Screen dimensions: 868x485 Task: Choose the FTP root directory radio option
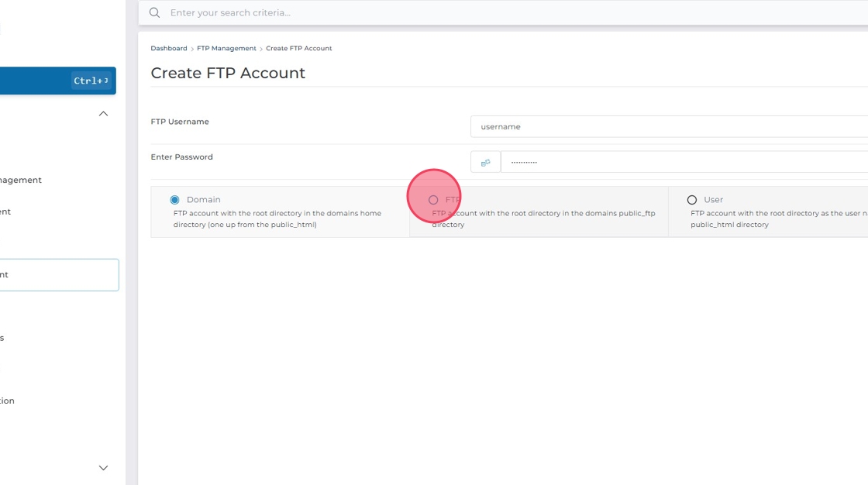click(x=433, y=200)
